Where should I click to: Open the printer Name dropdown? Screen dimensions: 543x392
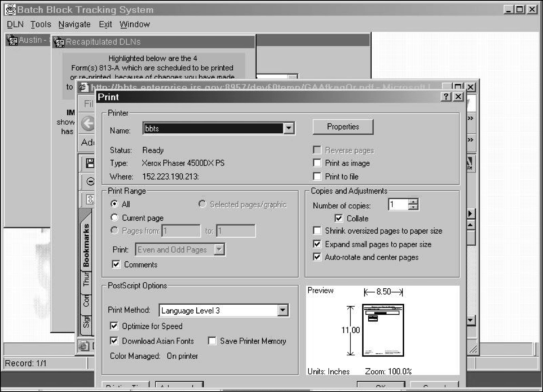[289, 128]
